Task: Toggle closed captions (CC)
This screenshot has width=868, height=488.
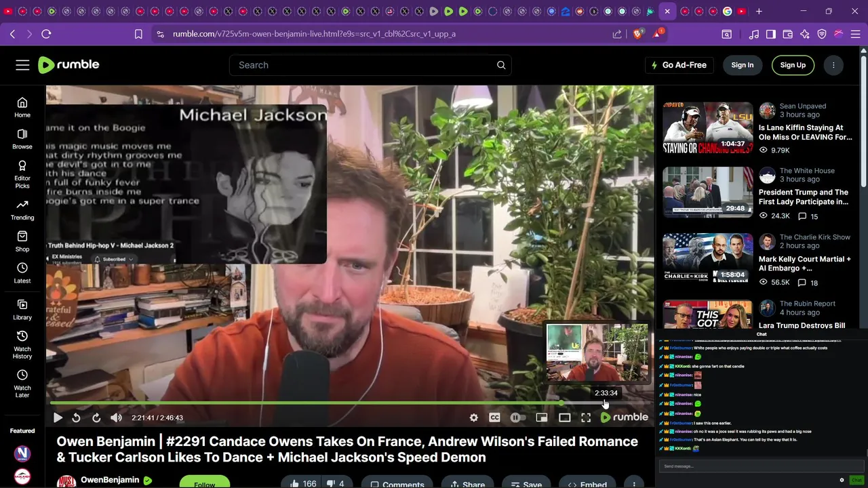Action: [495, 418]
